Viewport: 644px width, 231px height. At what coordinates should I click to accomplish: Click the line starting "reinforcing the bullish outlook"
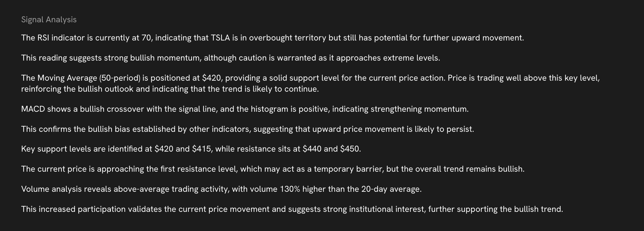click(x=170, y=89)
